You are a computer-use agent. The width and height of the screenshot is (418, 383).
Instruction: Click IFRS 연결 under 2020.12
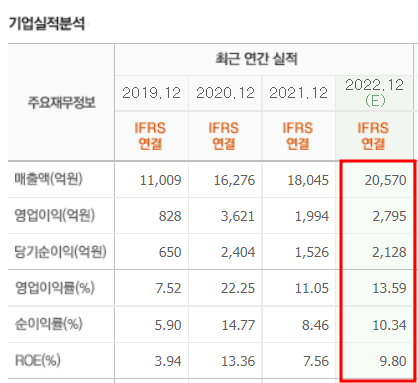[224, 136]
